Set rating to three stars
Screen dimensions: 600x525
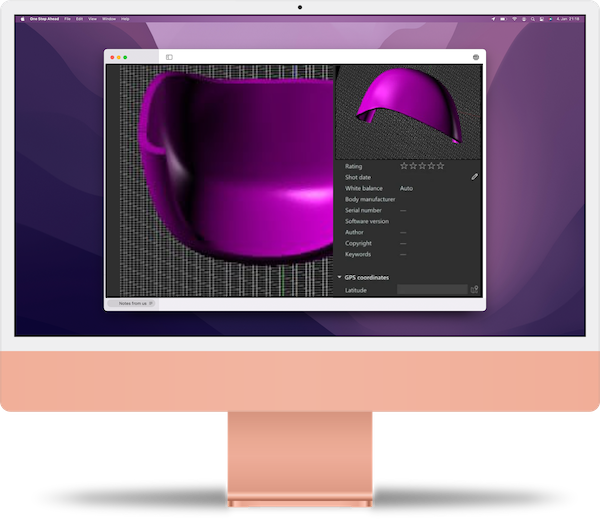(422, 166)
